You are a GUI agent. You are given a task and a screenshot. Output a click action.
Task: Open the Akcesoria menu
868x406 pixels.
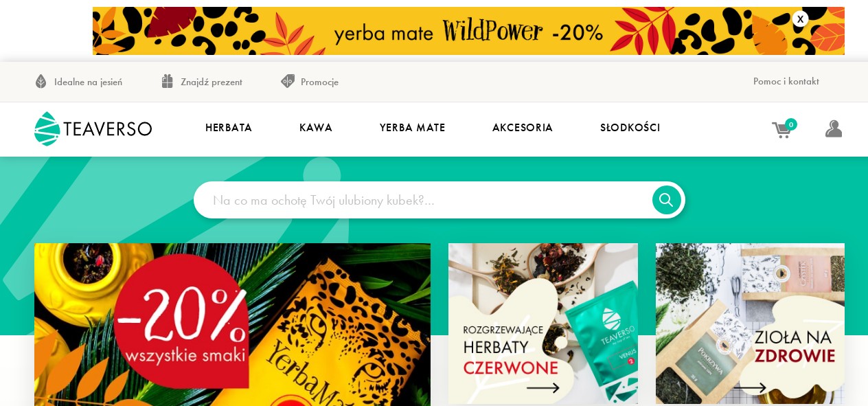pos(523,128)
